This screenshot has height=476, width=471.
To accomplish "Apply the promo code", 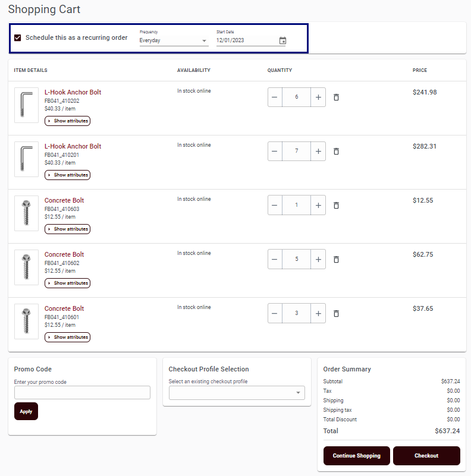I will (x=26, y=411).
